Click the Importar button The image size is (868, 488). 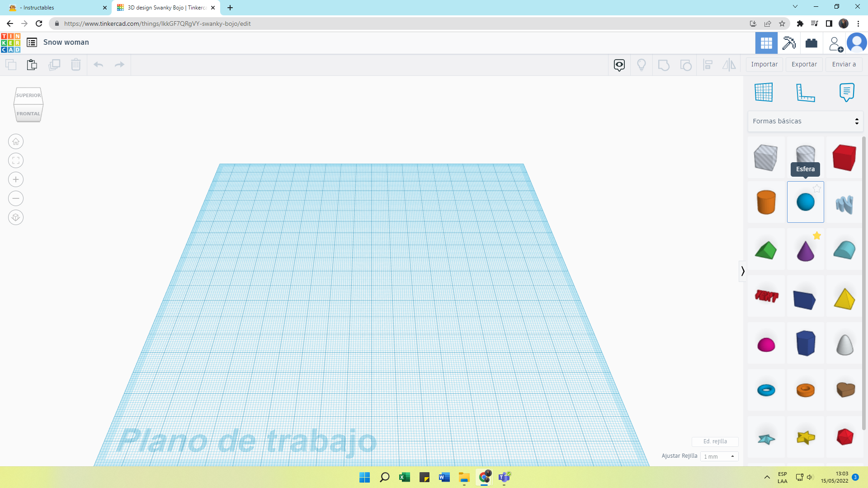tap(764, 64)
